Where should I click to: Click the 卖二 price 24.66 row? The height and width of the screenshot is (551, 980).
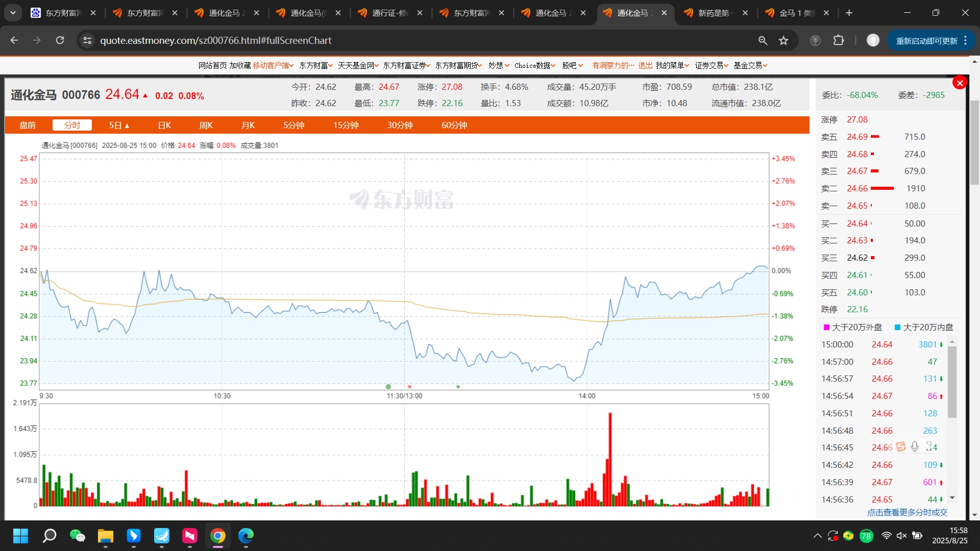click(x=889, y=188)
